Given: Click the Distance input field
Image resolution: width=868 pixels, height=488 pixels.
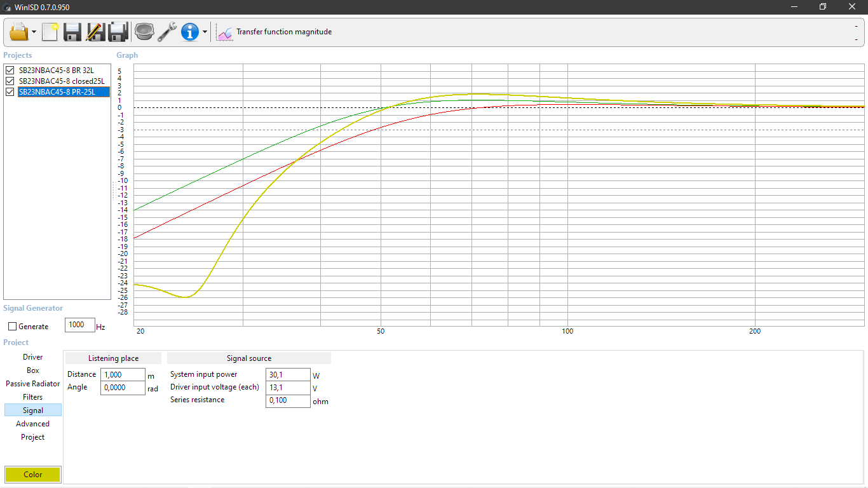Looking at the screenshot, I should point(123,375).
